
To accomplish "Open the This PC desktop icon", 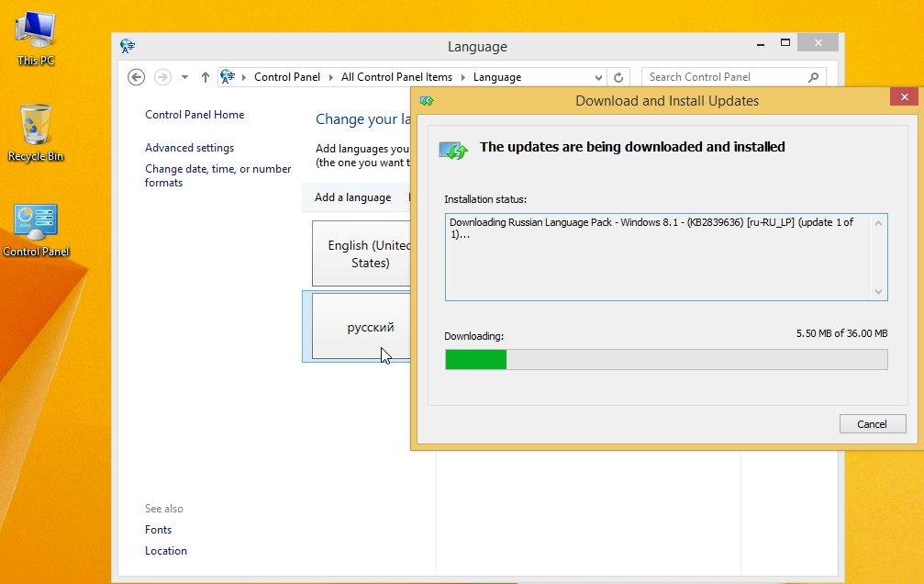I will tap(36, 39).
